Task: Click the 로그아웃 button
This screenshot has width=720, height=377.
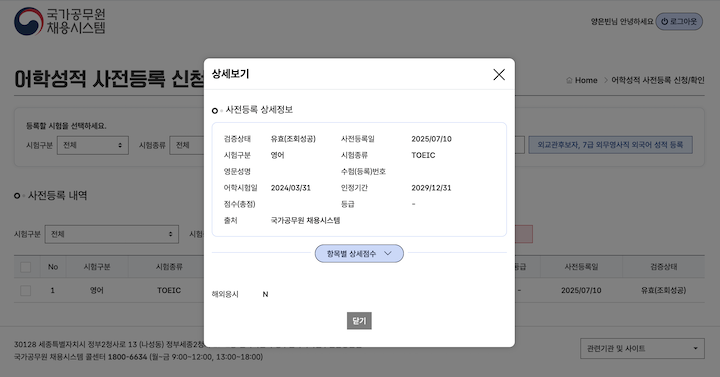Action: [x=679, y=22]
